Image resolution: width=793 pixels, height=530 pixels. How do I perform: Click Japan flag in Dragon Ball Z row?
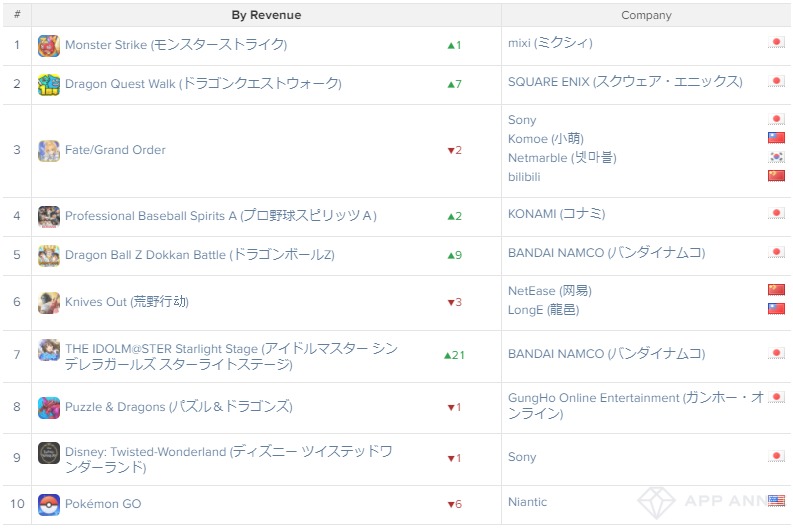coord(776,252)
